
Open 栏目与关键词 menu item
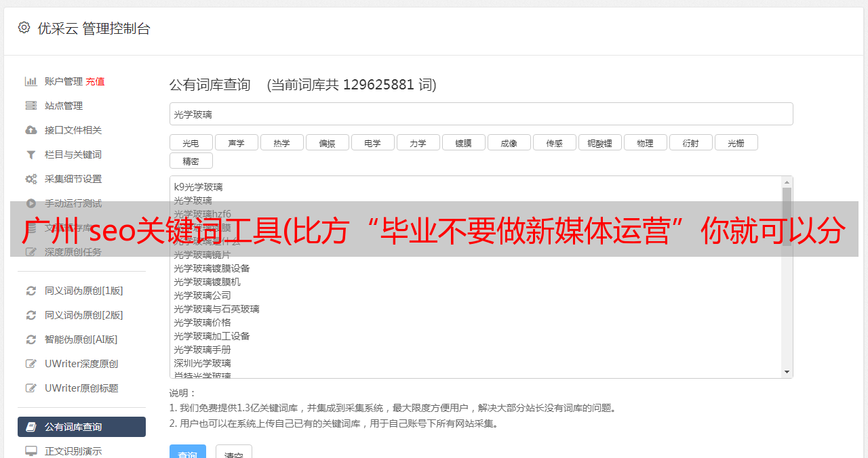click(73, 154)
